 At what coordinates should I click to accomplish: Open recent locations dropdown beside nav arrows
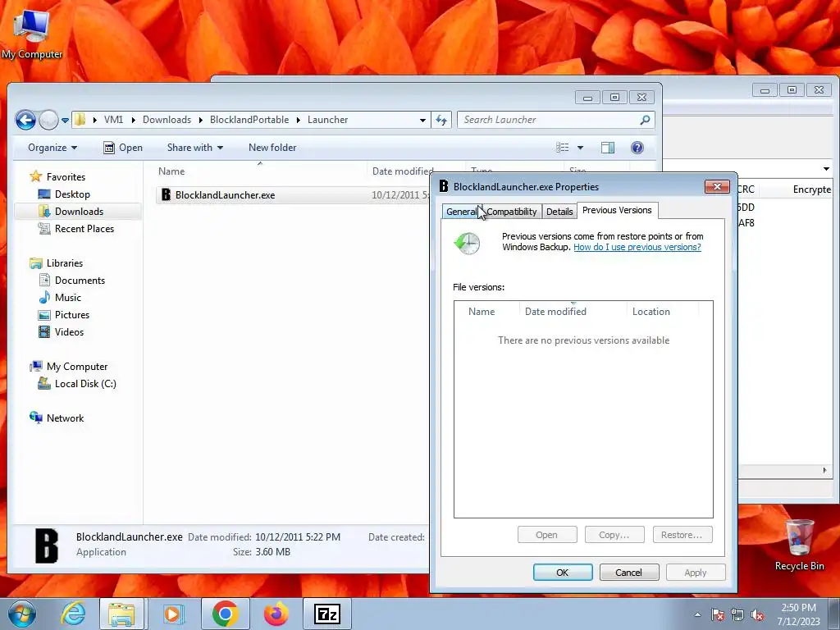pyautogui.click(x=65, y=120)
